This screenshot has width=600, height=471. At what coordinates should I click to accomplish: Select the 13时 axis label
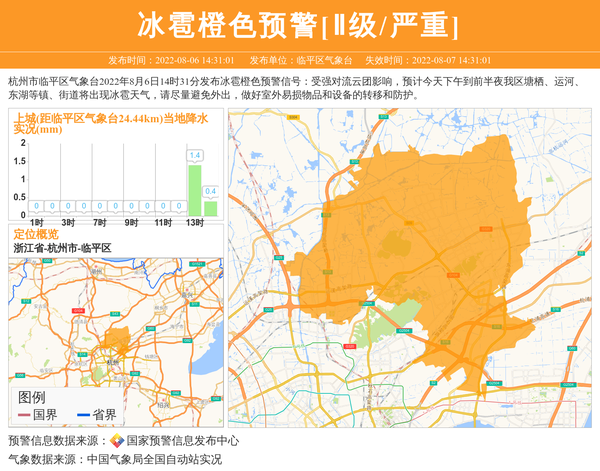pyautogui.click(x=195, y=221)
